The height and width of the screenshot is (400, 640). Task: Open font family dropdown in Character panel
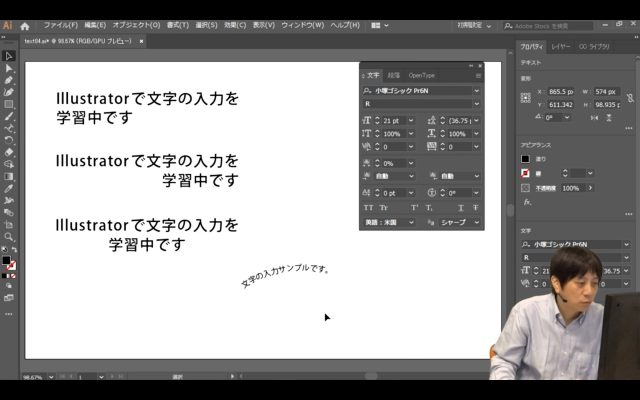coord(476,91)
